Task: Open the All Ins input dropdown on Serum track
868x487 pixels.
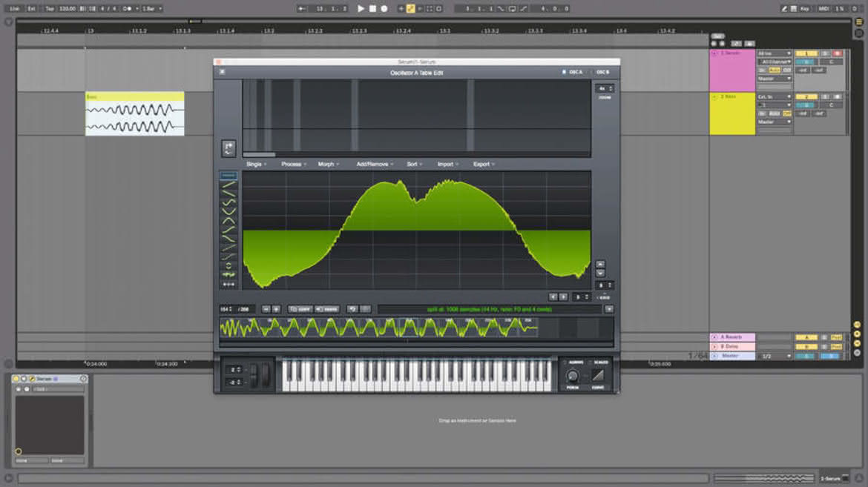Action: point(775,53)
